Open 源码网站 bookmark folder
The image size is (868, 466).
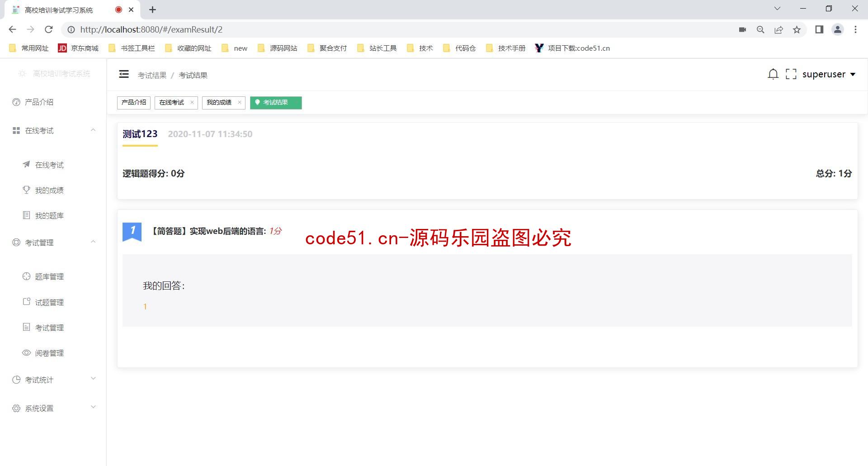tap(277, 48)
